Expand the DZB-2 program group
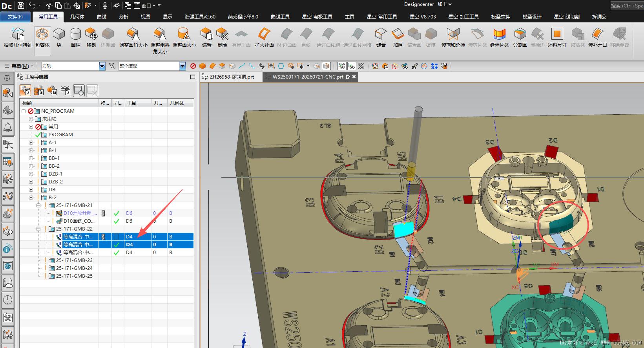The height and width of the screenshot is (348, 644). [31, 182]
